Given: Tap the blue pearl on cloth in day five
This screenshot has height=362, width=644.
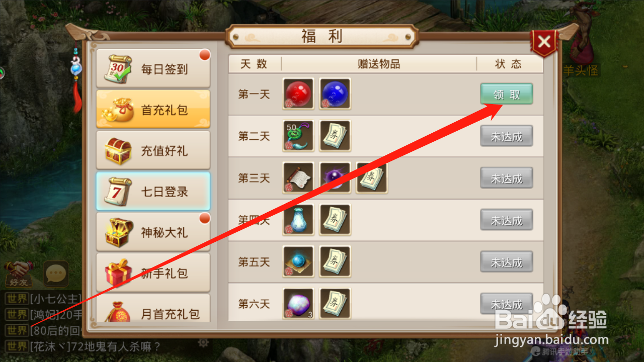Looking at the screenshot, I should point(298,262).
